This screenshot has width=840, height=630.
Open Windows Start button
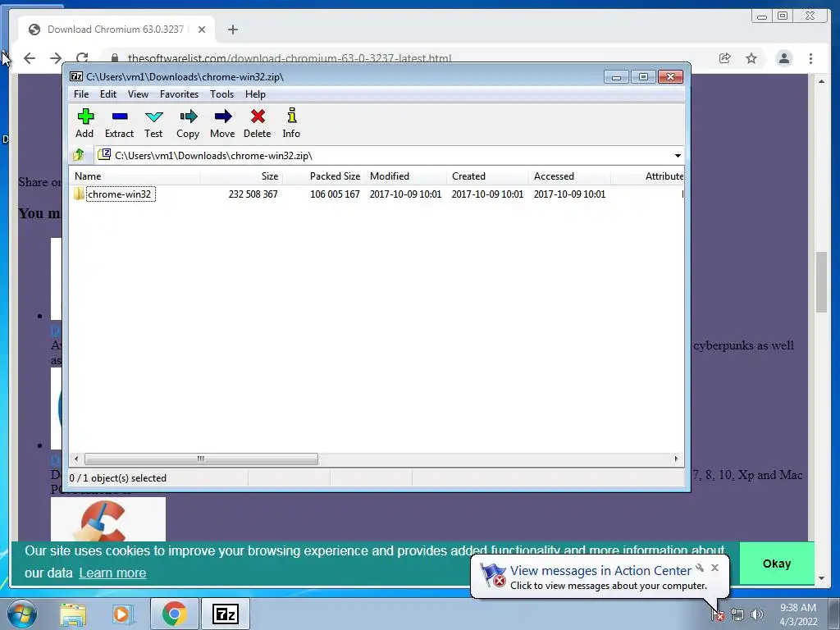(x=21, y=614)
